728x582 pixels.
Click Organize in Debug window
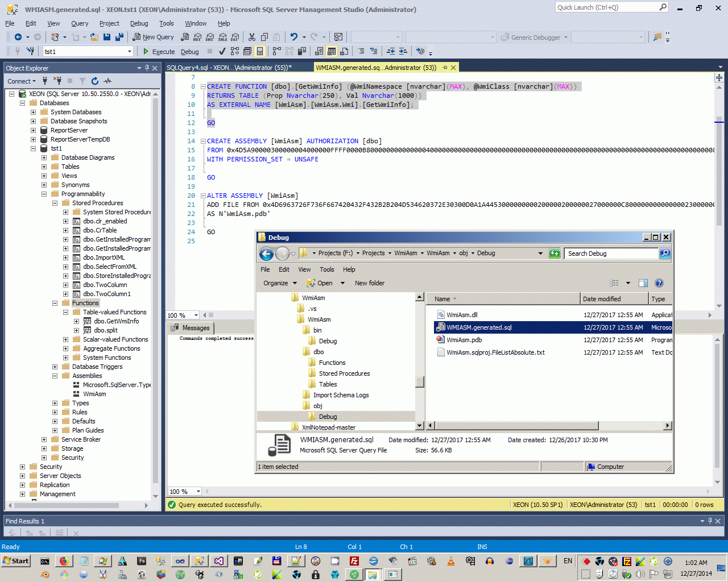280,283
